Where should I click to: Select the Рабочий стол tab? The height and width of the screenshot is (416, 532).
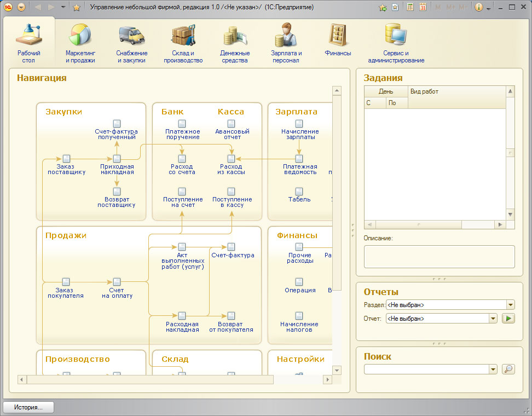(29, 43)
